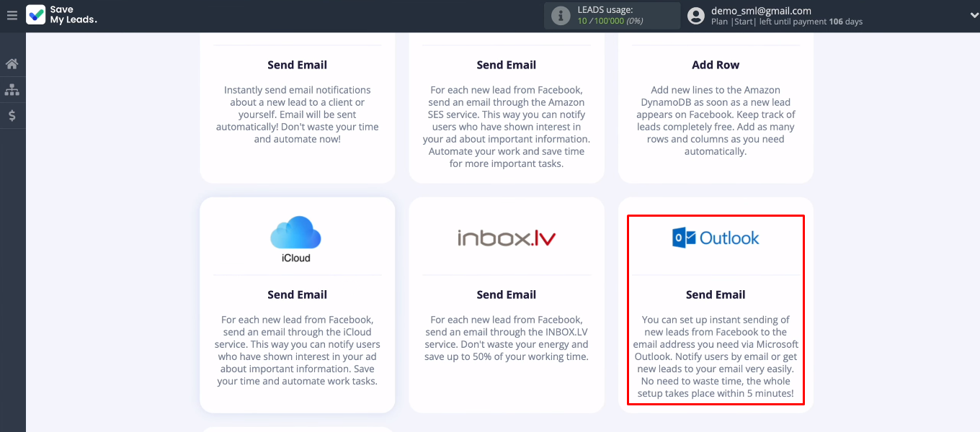Click the Amazon DynamoDB description text
This screenshot has width=980, height=432.
coord(716,120)
